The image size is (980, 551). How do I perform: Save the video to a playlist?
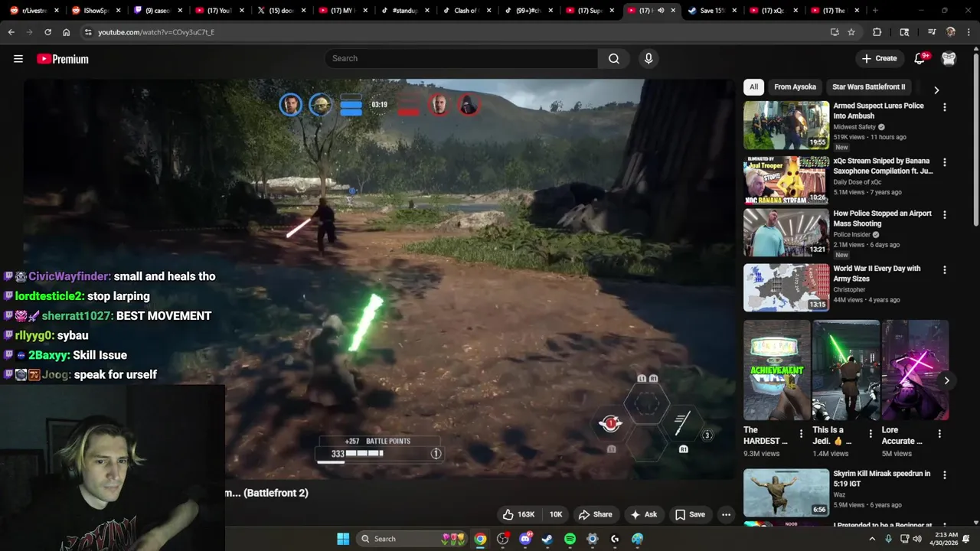click(690, 514)
